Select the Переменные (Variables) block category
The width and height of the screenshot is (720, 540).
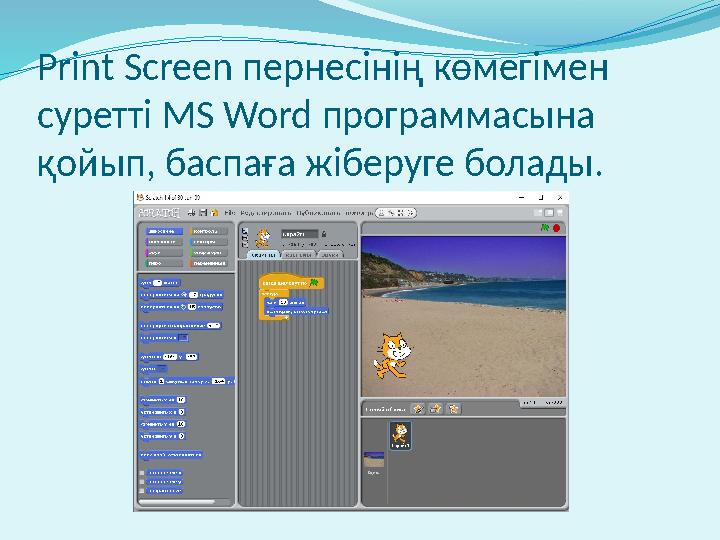point(208,264)
